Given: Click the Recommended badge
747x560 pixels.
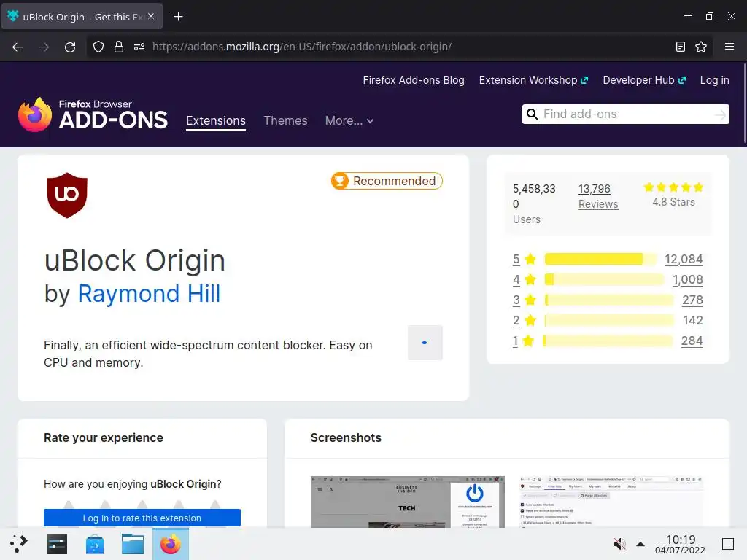Looking at the screenshot, I should 387,181.
